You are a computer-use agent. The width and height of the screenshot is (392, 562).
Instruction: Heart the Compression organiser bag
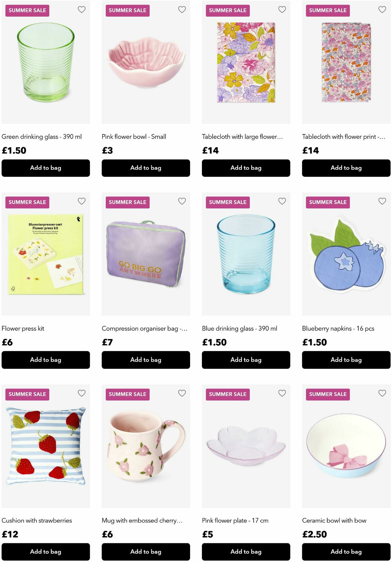point(182,201)
